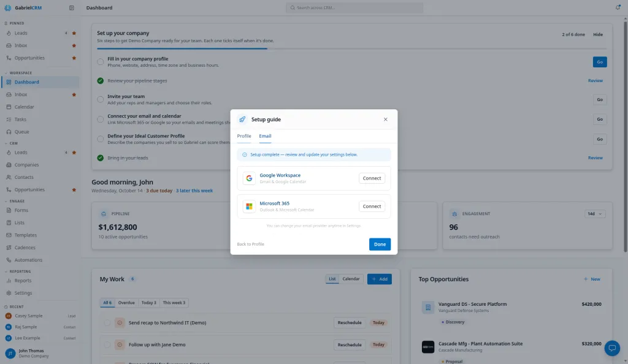This screenshot has width=628, height=364.
Task: Switch to the Profile tab in Setup guide
Action: point(244,136)
